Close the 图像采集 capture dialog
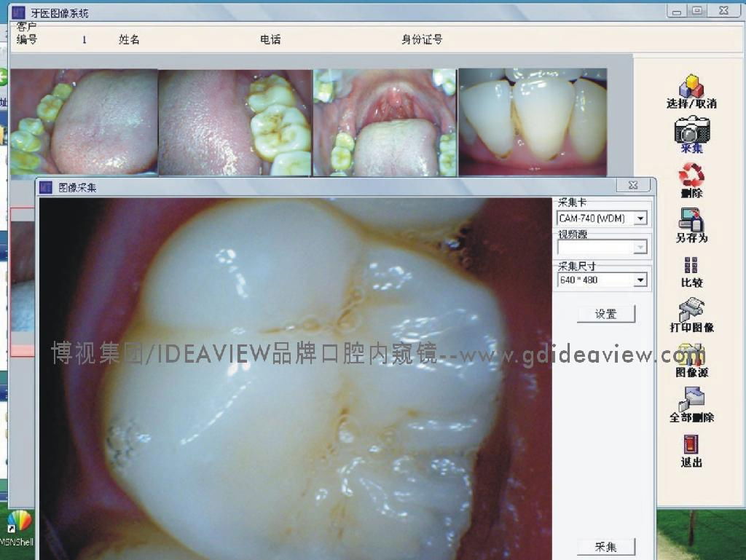Image resolution: width=746 pixels, height=560 pixels. (x=633, y=186)
